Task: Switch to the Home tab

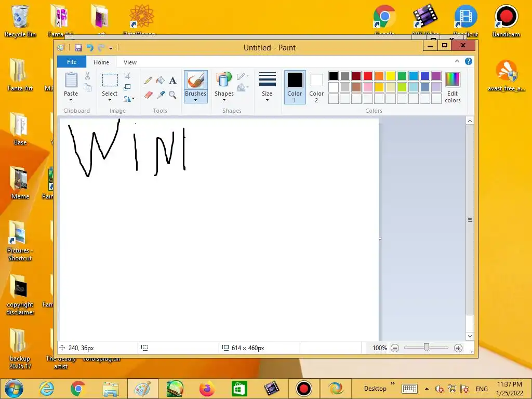Action: [101, 62]
